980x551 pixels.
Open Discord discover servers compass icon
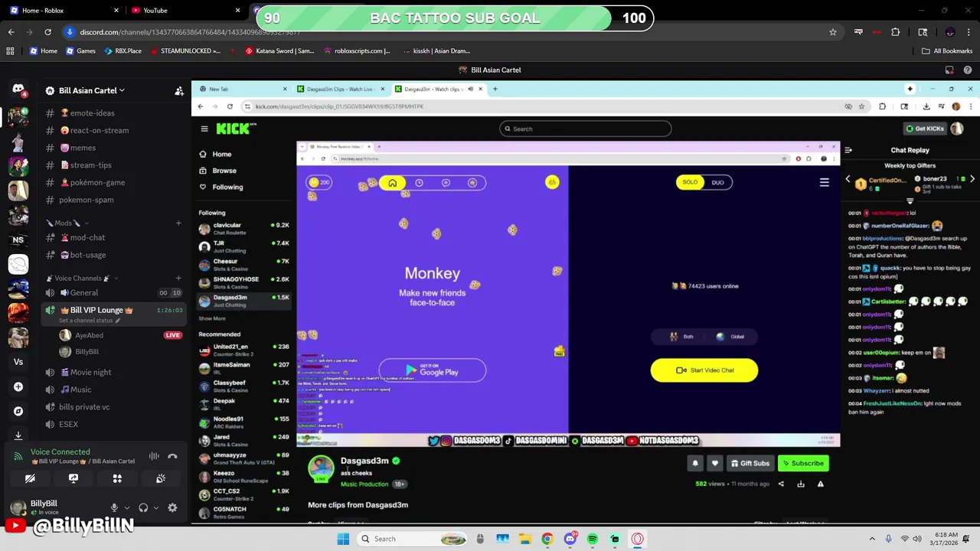(18, 411)
